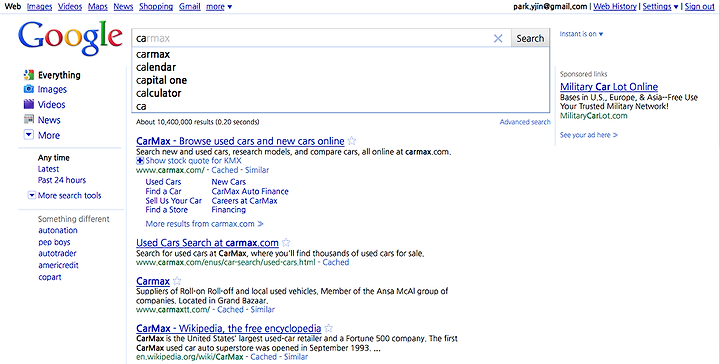
Task: Open the Used Cars sitelink
Action: point(163,182)
